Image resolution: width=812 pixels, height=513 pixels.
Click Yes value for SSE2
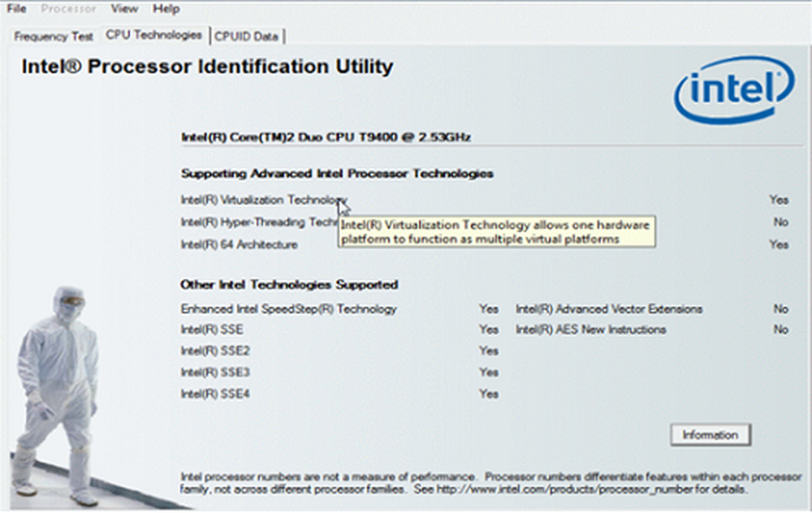(x=489, y=351)
